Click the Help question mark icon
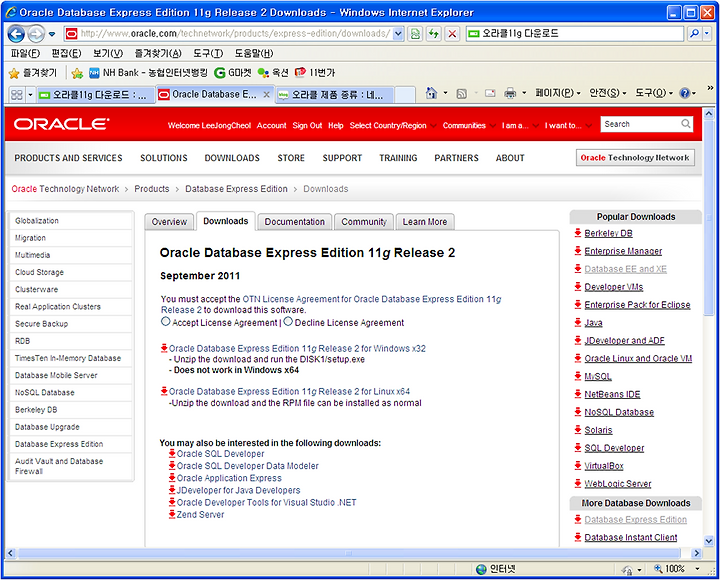 685,93
